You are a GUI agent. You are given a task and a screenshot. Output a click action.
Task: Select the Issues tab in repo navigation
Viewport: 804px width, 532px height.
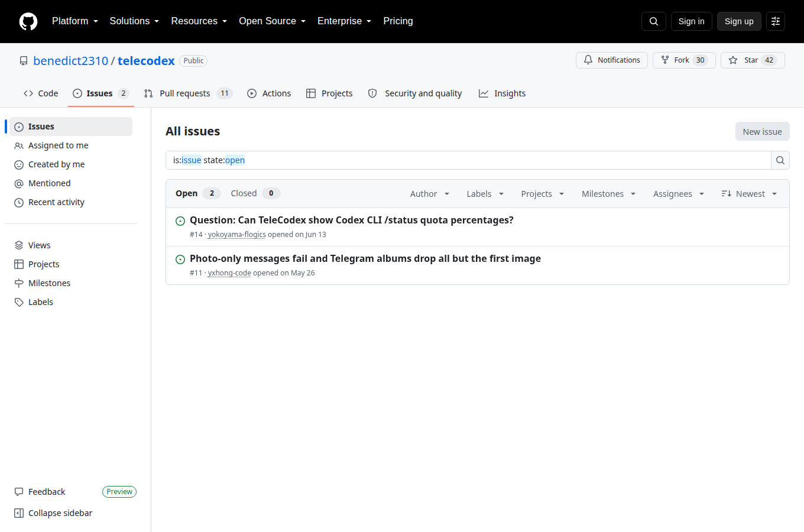101,93
